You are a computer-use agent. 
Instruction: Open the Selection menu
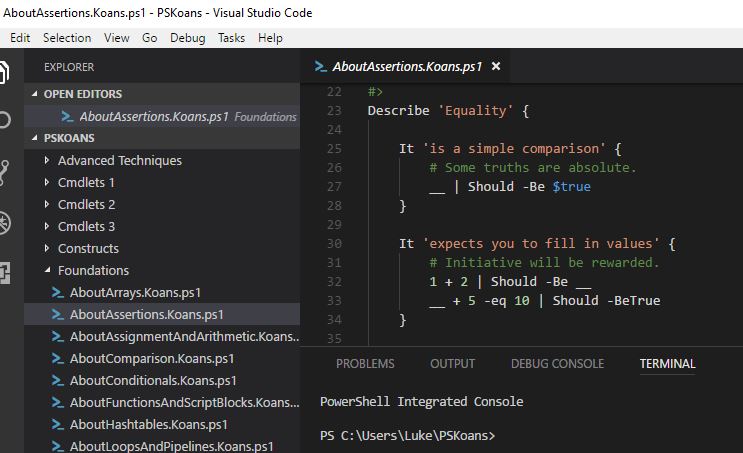pyautogui.click(x=67, y=38)
